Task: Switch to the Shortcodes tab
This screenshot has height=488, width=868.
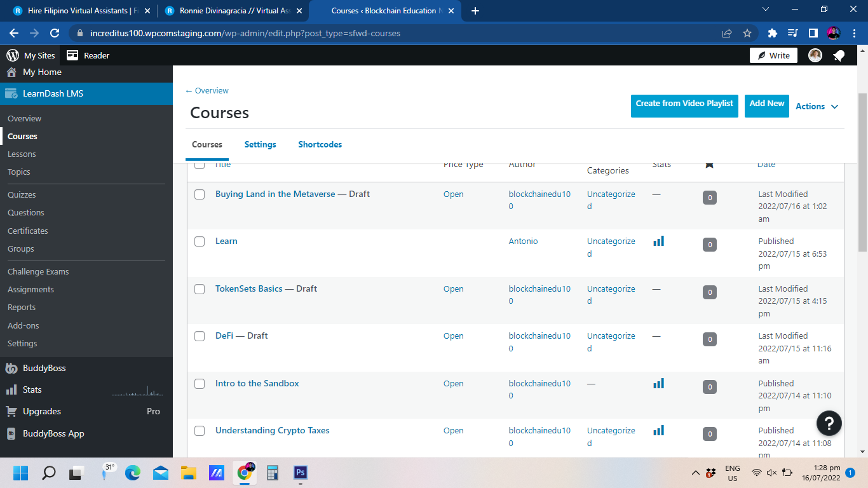Action: point(320,144)
